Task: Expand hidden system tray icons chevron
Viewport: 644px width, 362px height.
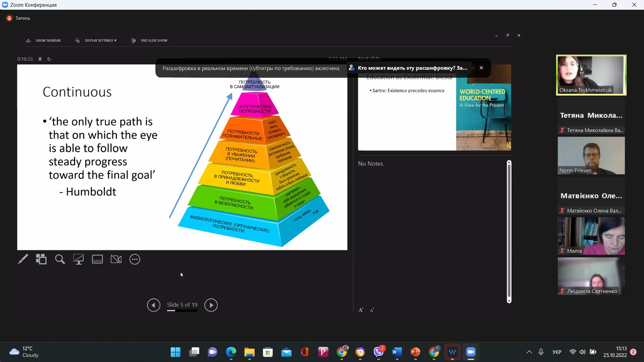Action: click(529, 352)
